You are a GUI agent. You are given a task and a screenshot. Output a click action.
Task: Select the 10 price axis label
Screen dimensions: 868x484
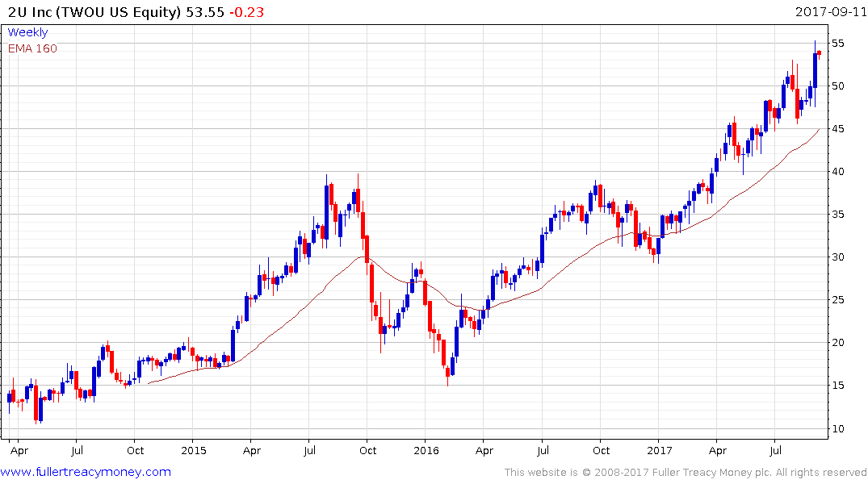pyautogui.click(x=837, y=428)
